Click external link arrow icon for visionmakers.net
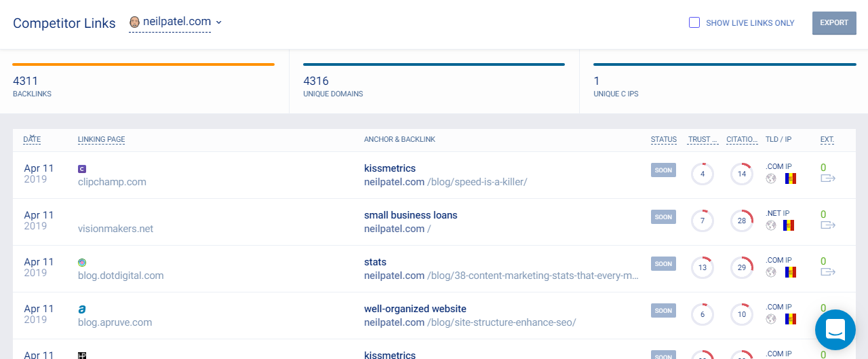This screenshot has height=359, width=868. [x=828, y=225]
